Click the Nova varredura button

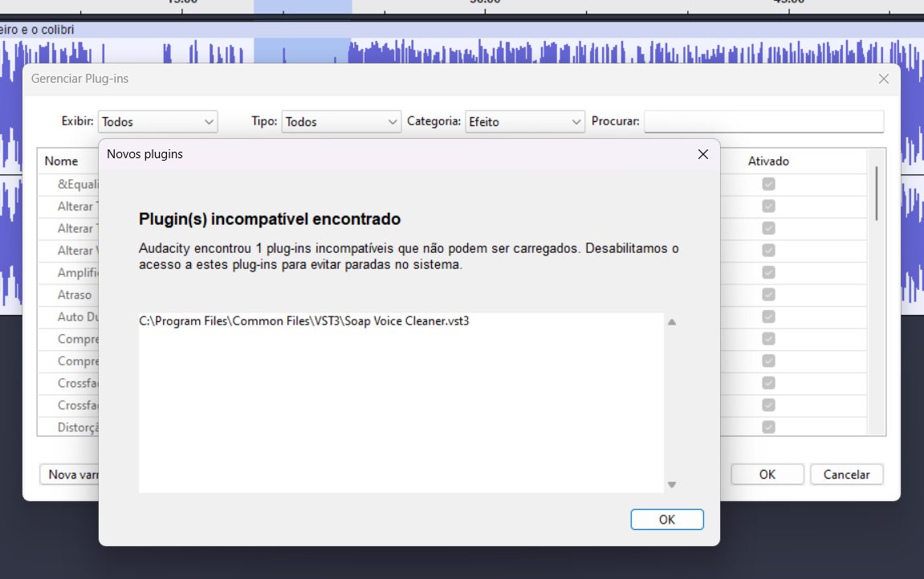point(71,475)
